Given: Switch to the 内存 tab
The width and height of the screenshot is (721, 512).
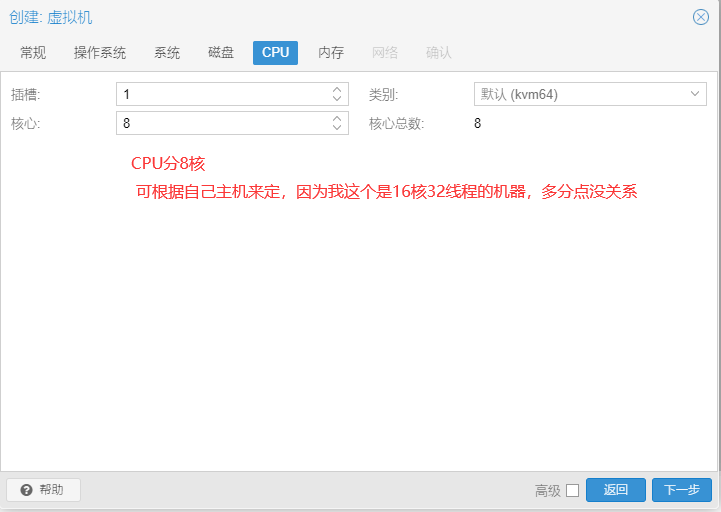Looking at the screenshot, I should coord(331,53).
